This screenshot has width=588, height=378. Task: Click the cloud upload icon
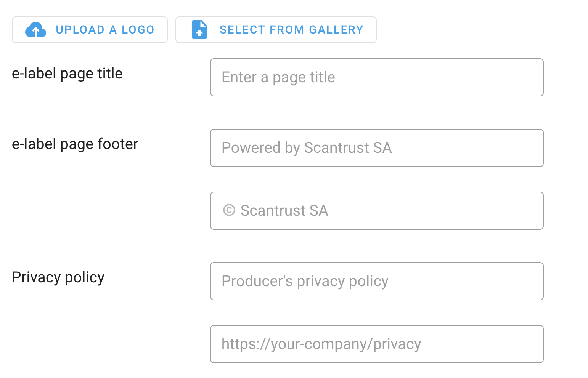[35, 30]
